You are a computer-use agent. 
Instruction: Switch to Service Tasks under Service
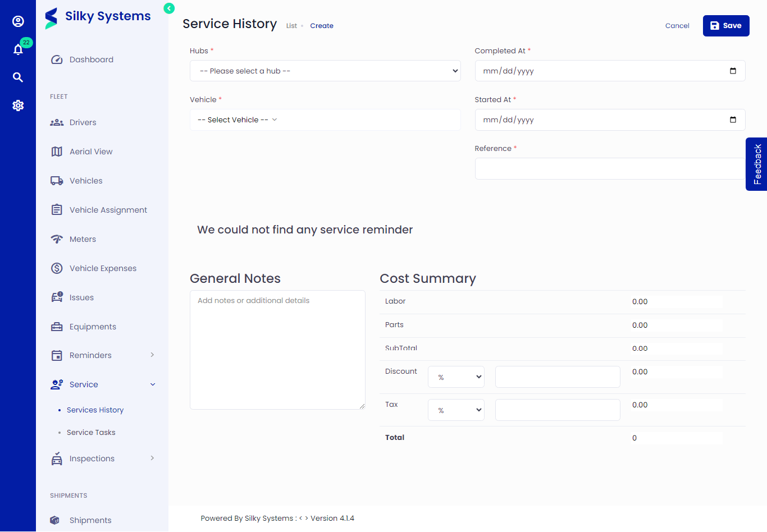[x=91, y=432]
